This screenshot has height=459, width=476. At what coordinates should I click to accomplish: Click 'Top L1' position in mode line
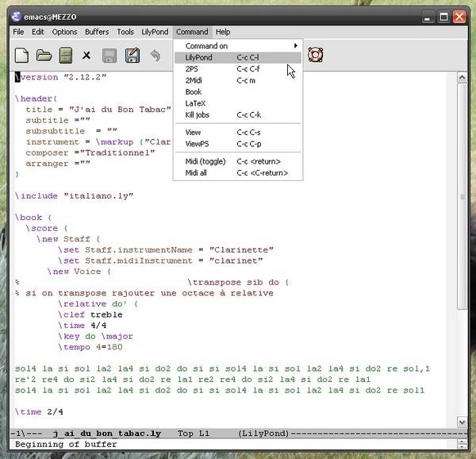click(194, 433)
